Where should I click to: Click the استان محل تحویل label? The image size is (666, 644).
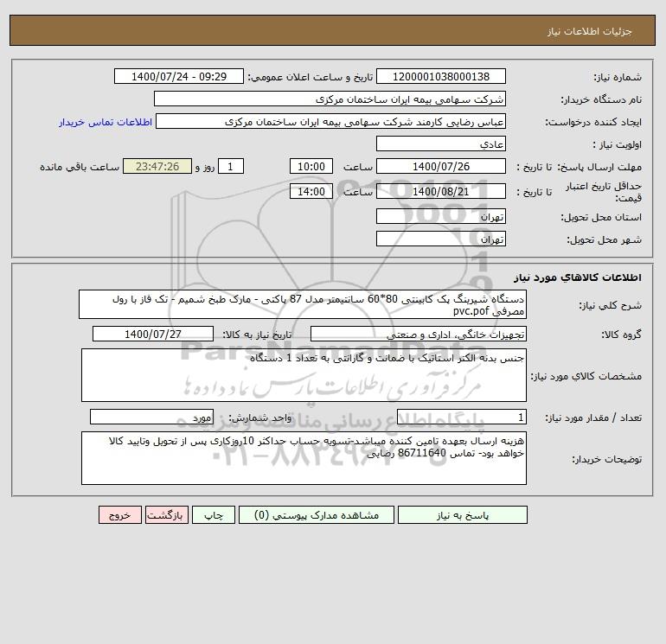click(x=601, y=217)
